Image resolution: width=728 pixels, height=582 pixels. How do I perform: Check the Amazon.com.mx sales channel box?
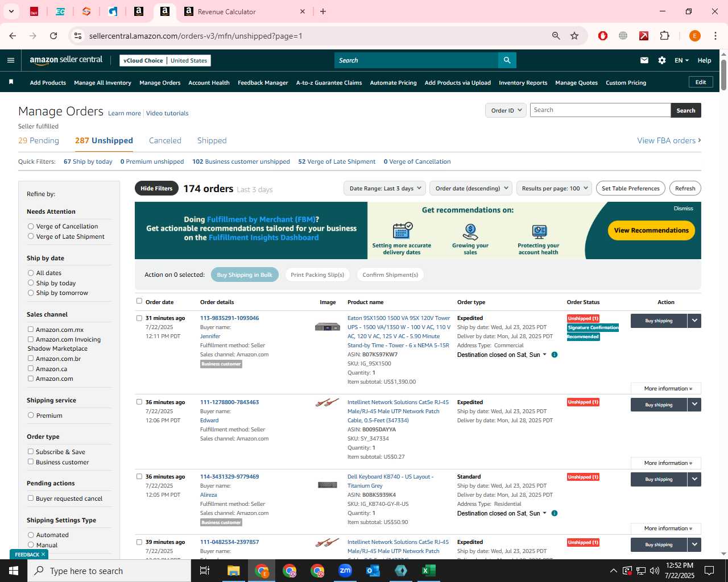31,329
